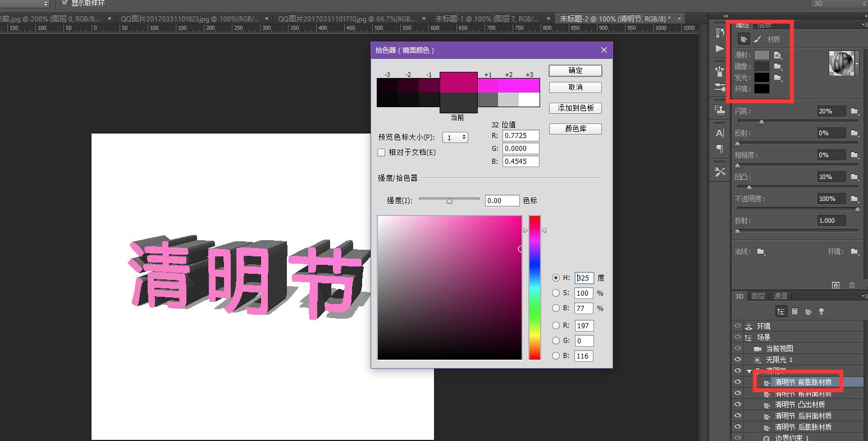Screen dimensions: 868x441
Task: Switch to the 图层 tab
Action: point(758,296)
